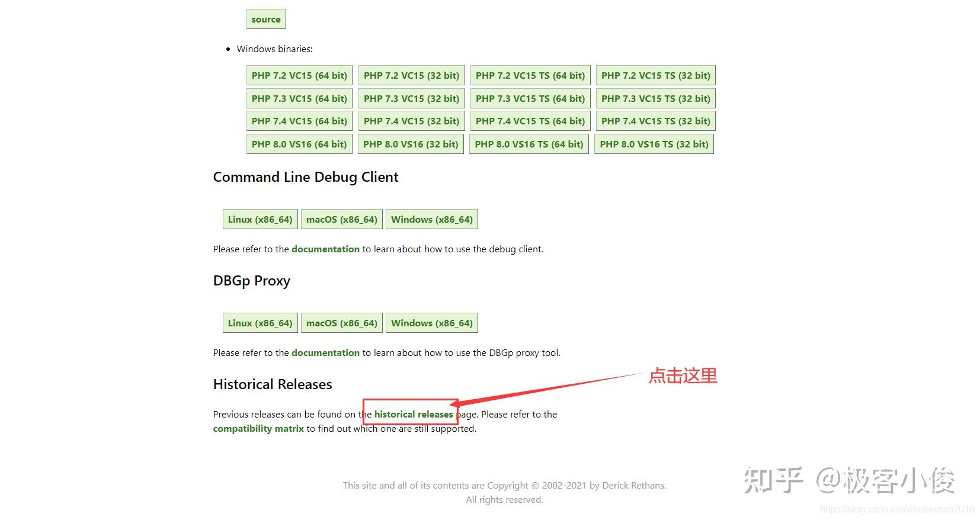Download PHP 7.3 VC15 (32 bit) binary
980x520 pixels.
411,98
